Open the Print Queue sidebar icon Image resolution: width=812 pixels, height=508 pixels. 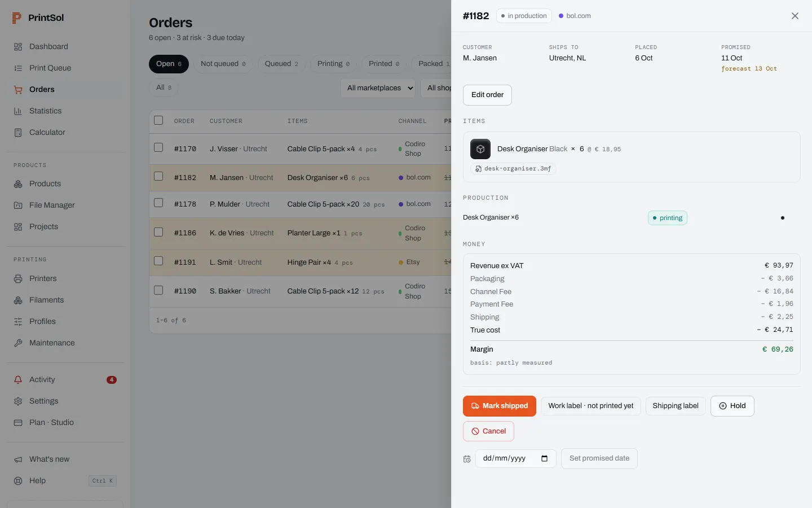(x=18, y=68)
